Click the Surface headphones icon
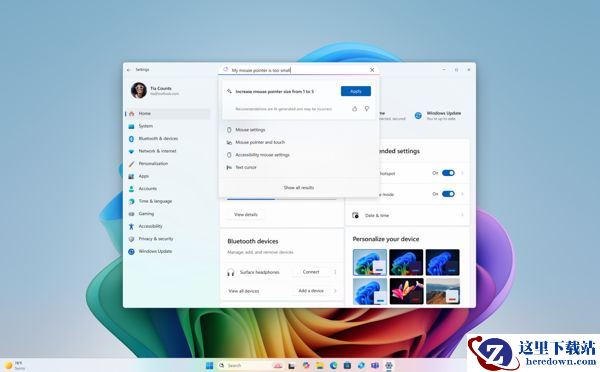The height and width of the screenshot is (372, 600). point(230,272)
